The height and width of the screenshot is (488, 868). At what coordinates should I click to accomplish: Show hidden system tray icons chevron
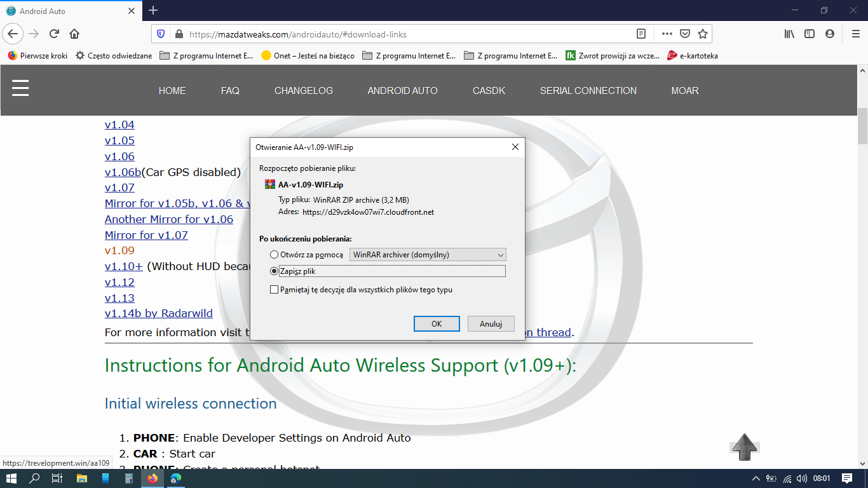click(x=756, y=478)
